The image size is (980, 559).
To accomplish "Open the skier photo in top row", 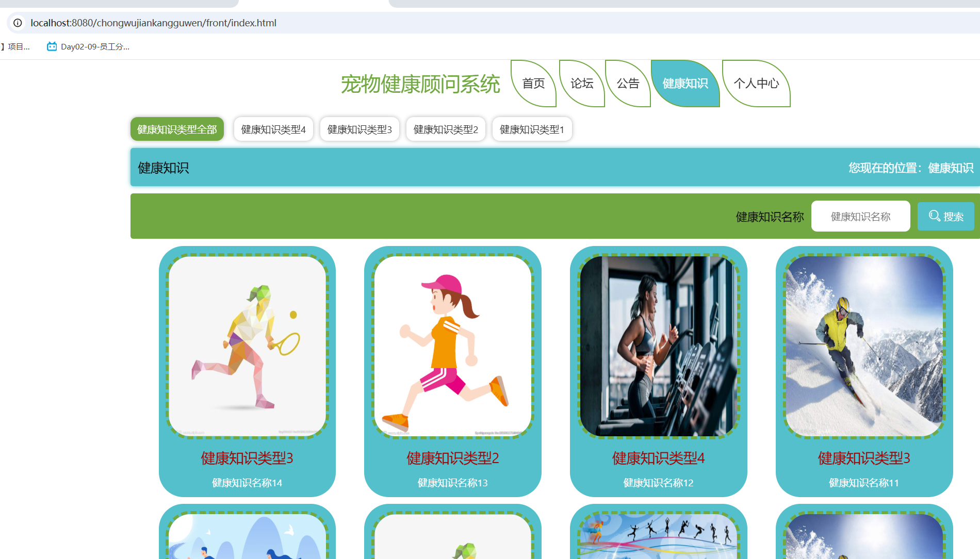I will (864, 346).
